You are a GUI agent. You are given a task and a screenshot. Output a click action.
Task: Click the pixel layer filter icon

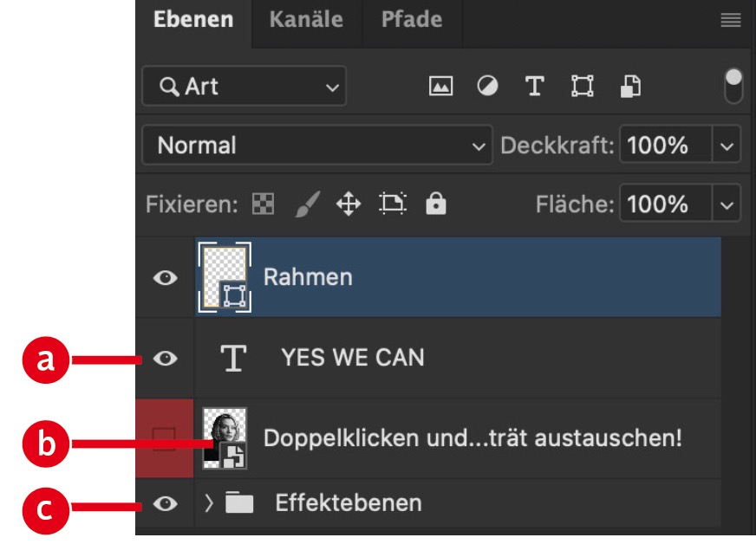(x=441, y=86)
